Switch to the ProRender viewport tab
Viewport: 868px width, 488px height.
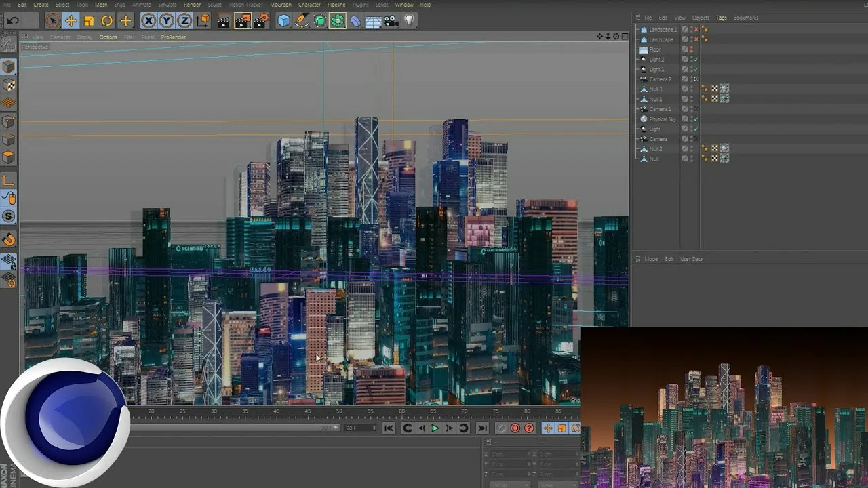coord(173,37)
